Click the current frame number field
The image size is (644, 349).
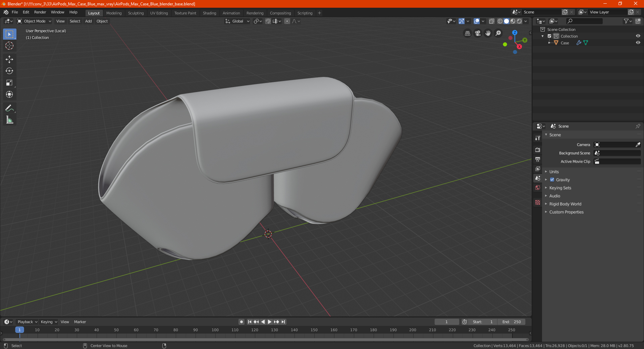coord(447,322)
